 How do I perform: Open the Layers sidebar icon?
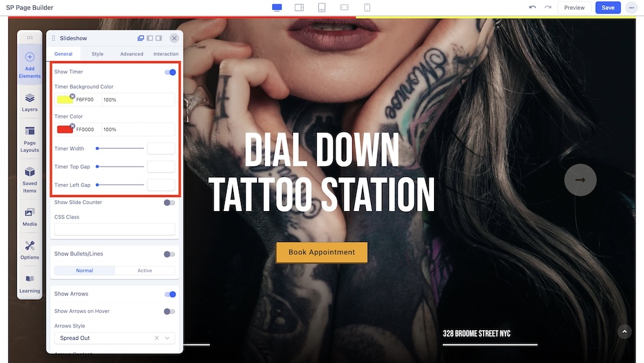point(30,102)
